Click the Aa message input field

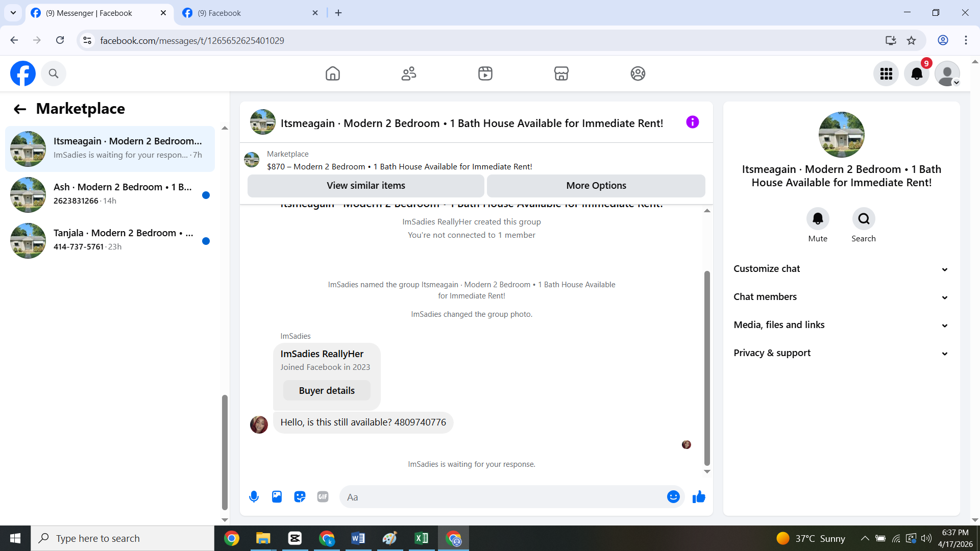[503, 496]
